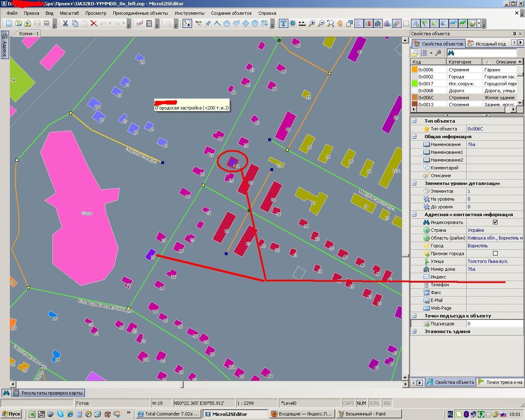Click the pushpin point tool
The height and width of the screenshot is (420, 525).
point(208,23)
